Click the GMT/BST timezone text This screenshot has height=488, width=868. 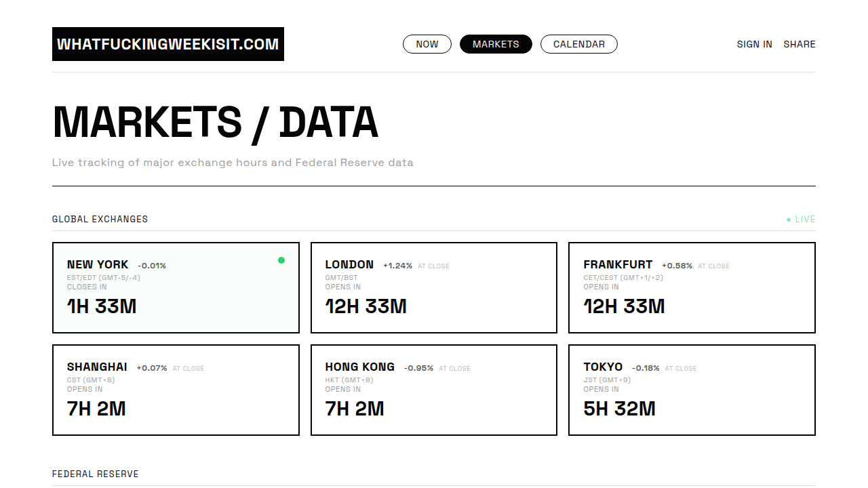[x=341, y=278]
